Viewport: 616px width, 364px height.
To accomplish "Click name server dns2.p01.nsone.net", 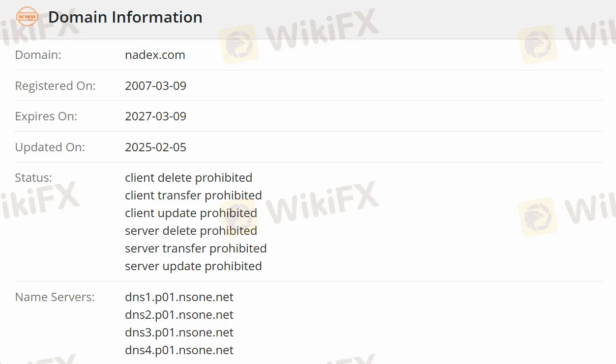I will pyautogui.click(x=179, y=315).
